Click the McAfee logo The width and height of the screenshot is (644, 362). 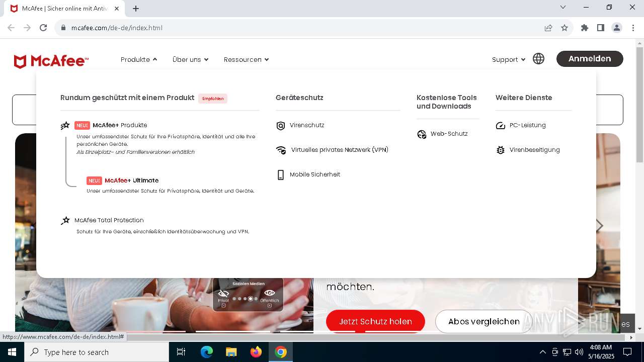[51, 61]
